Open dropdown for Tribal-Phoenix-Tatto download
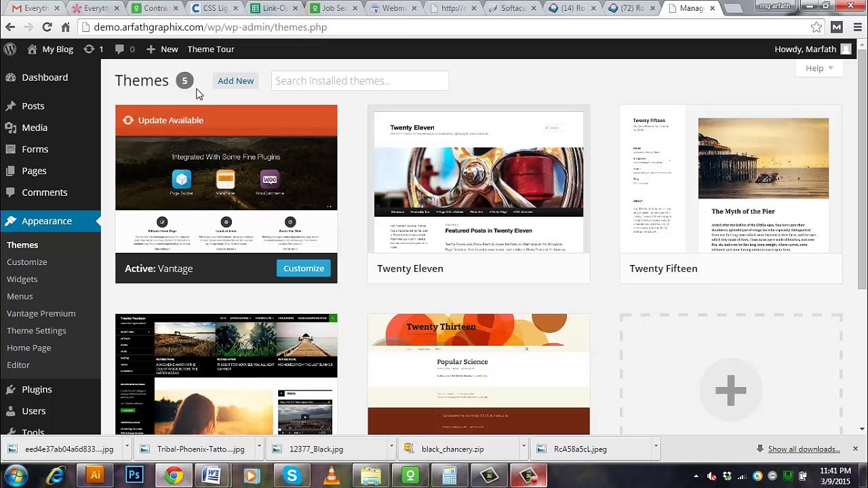This screenshot has height=488, width=868. click(x=259, y=449)
